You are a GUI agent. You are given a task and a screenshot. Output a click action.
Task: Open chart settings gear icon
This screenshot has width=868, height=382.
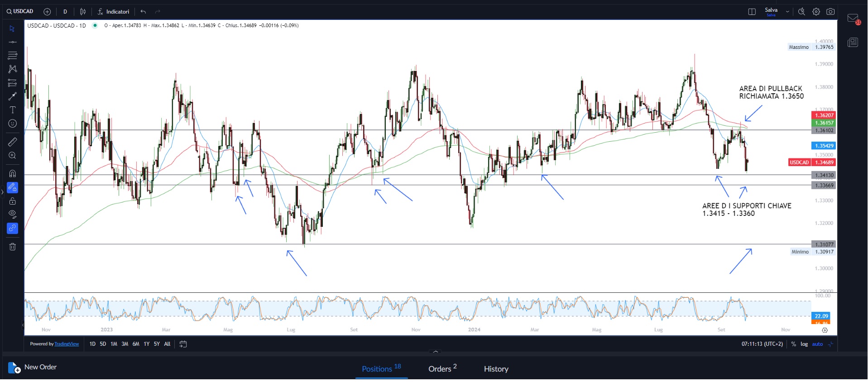[x=816, y=12]
